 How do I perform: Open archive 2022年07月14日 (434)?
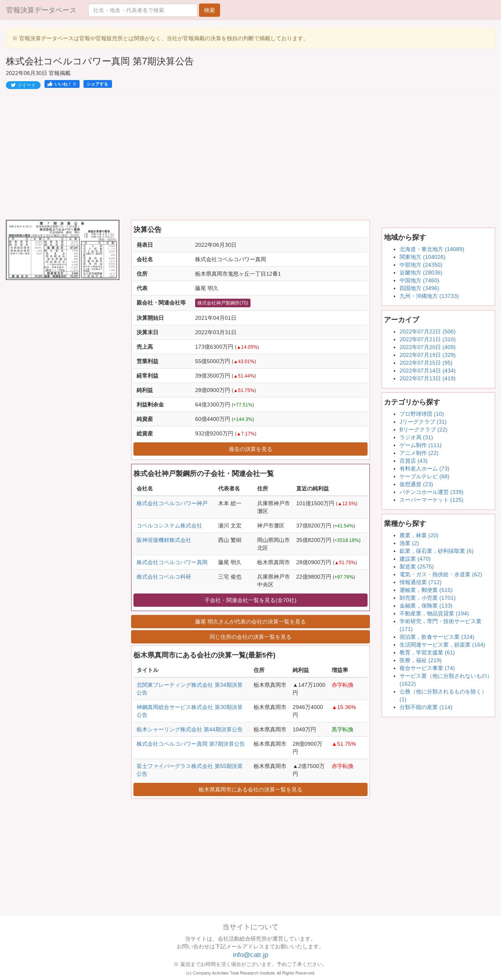(427, 371)
